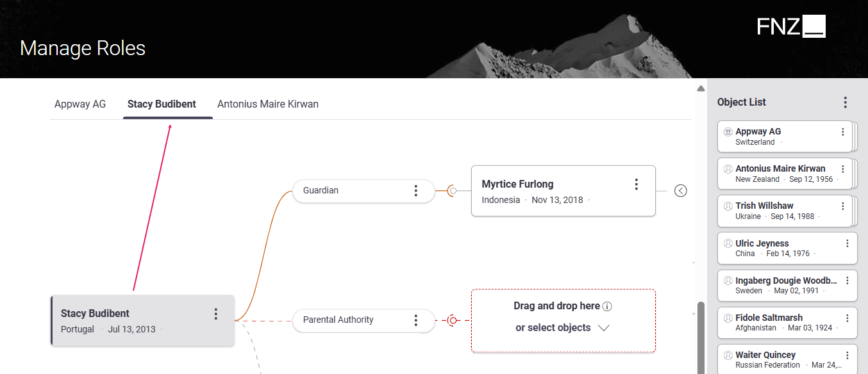Open Parental Authority role options menu
868x374 pixels.
pyautogui.click(x=415, y=320)
